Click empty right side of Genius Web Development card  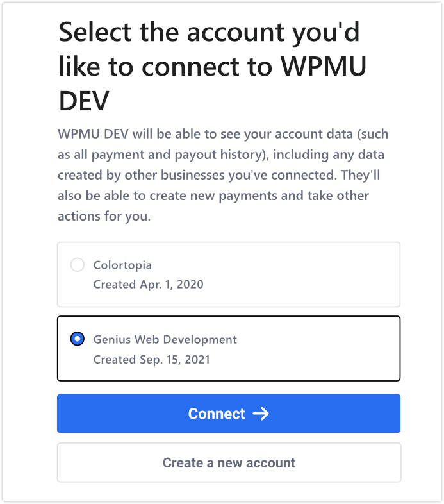pyautogui.click(x=333, y=349)
